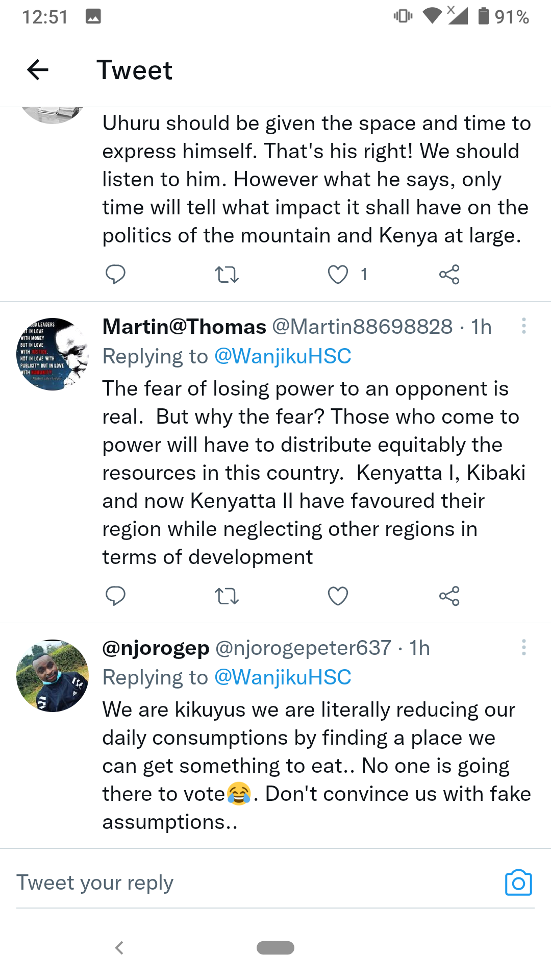Image resolution: width=551 pixels, height=980 pixels.
Task: Open more options for @njorogep's tweet
Action: [x=523, y=647]
